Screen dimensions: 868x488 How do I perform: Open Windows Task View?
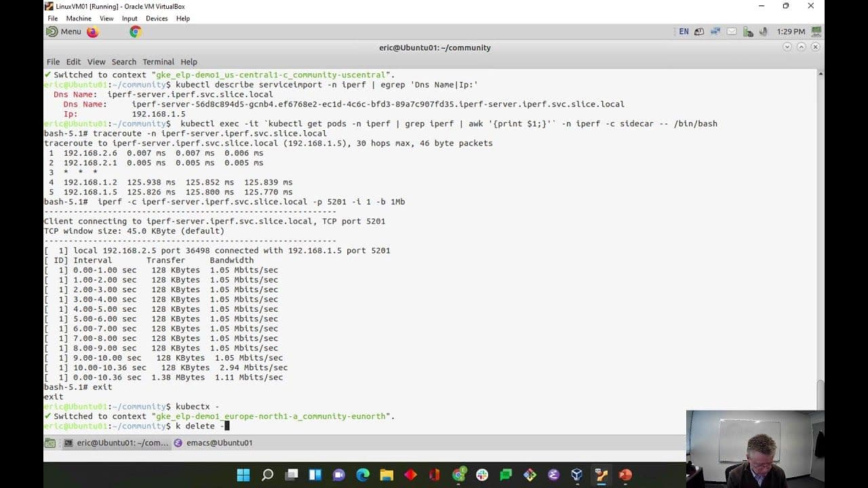(x=292, y=475)
